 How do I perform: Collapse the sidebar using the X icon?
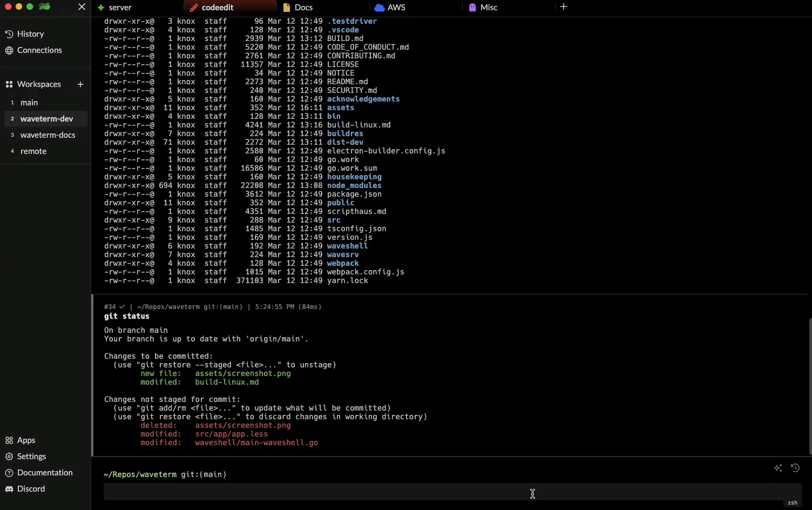click(82, 7)
